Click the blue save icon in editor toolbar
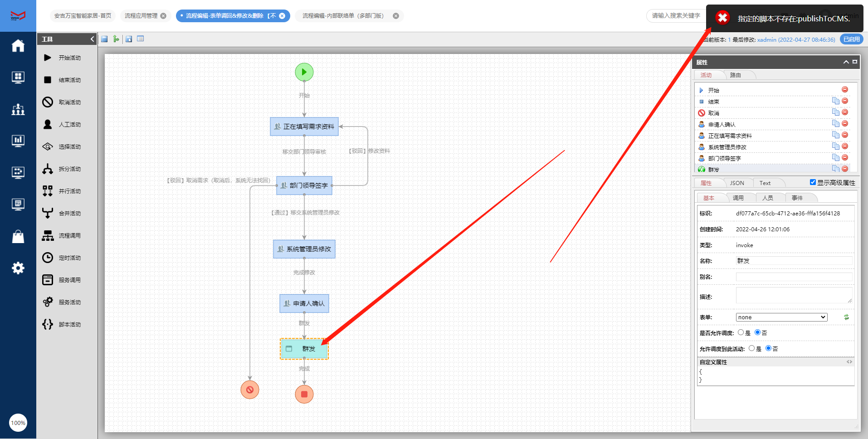The height and width of the screenshot is (439, 868). click(x=104, y=39)
